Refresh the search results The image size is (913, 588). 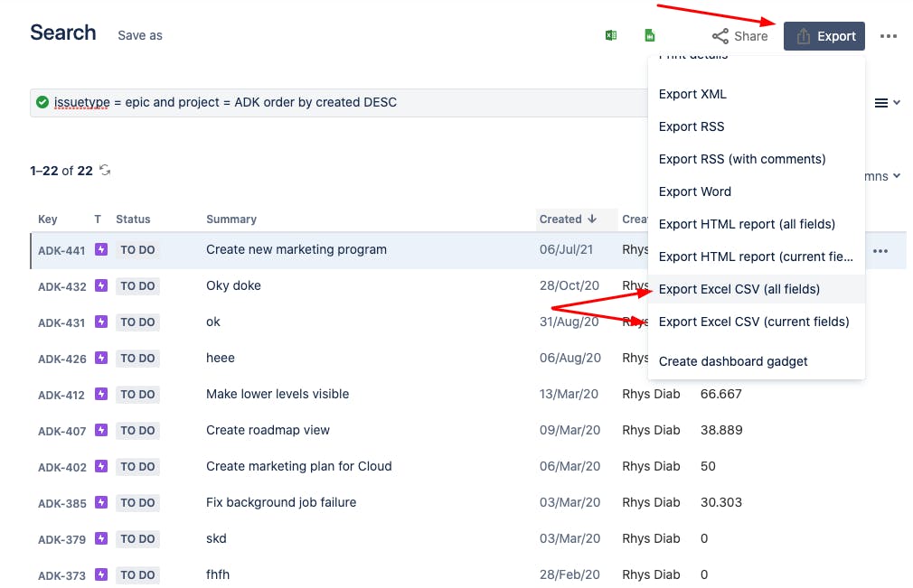coord(106,170)
